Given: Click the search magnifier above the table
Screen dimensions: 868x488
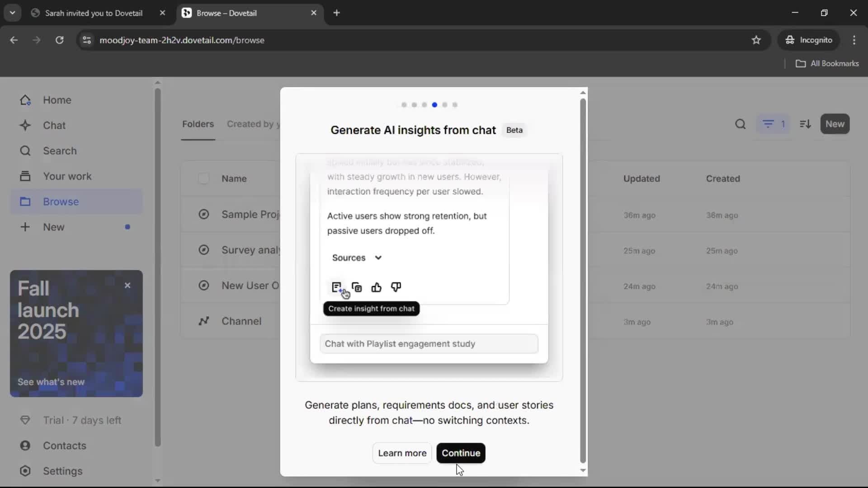Looking at the screenshot, I should tap(740, 124).
